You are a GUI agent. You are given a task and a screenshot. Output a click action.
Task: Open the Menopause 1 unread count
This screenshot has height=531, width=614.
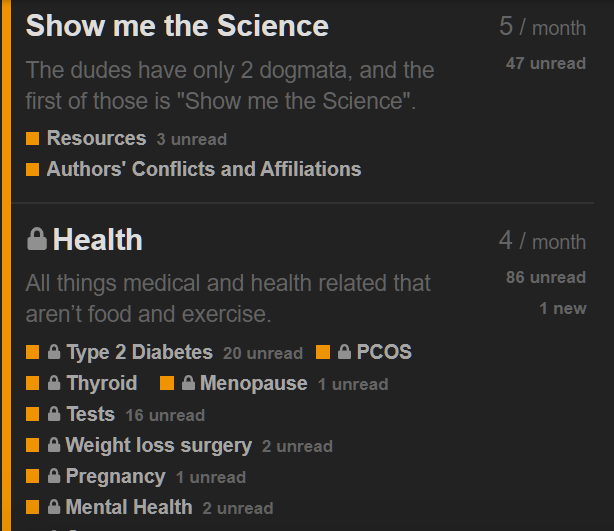[353, 384]
